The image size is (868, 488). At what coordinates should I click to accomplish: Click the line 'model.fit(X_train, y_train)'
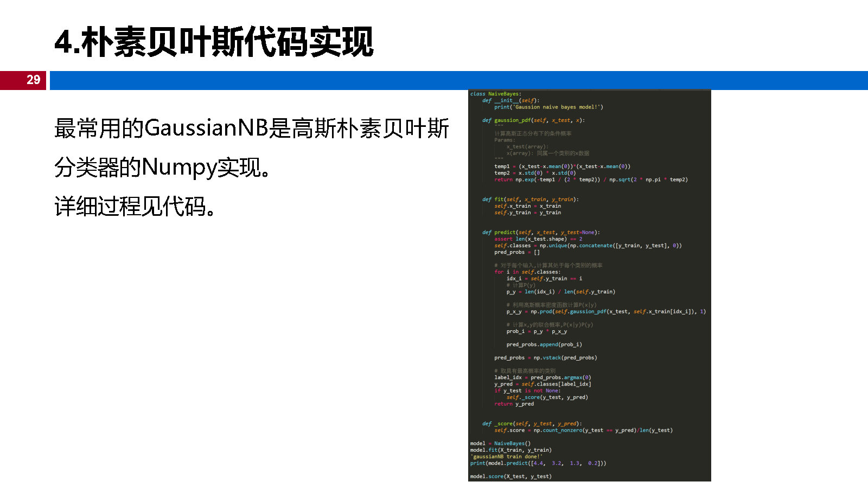click(x=511, y=450)
